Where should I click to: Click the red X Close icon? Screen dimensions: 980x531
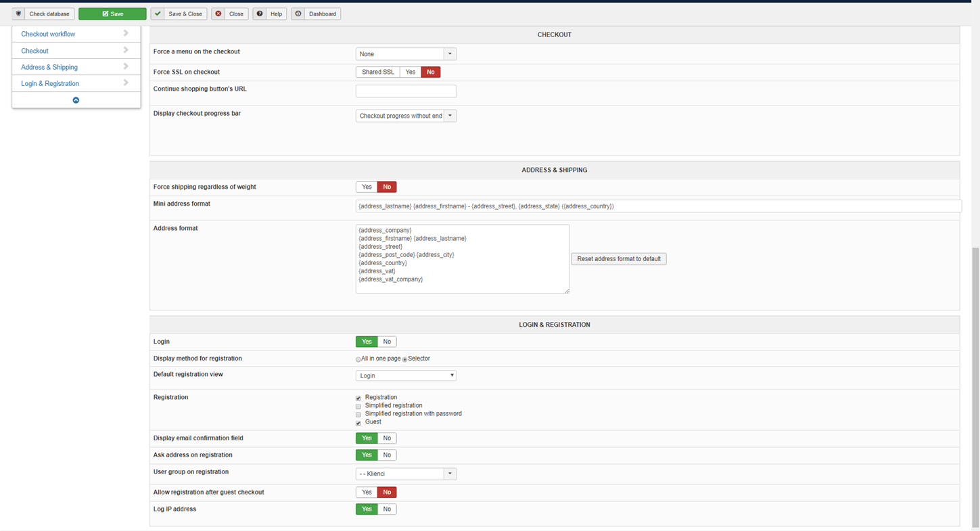point(218,14)
